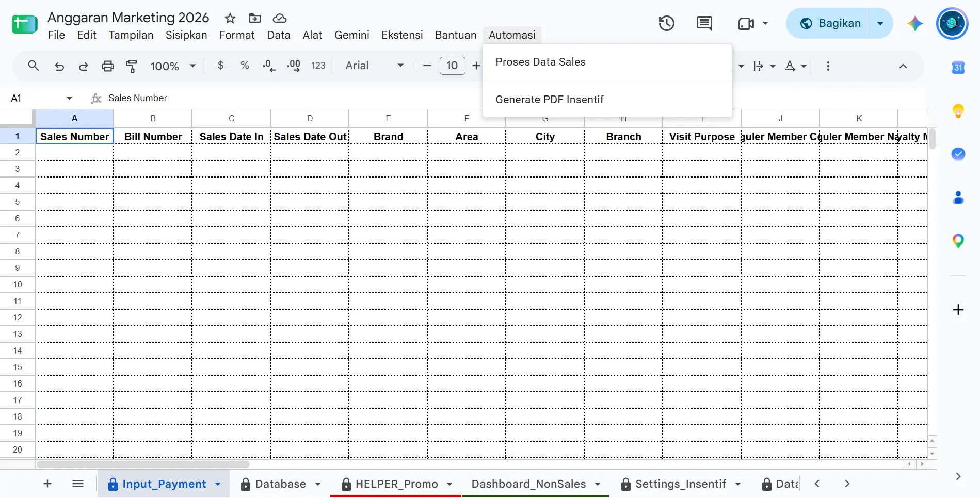This screenshot has height=498, width=980.
Task: Expand the Name Box dropdown arrow
Action: pos(69,98)
